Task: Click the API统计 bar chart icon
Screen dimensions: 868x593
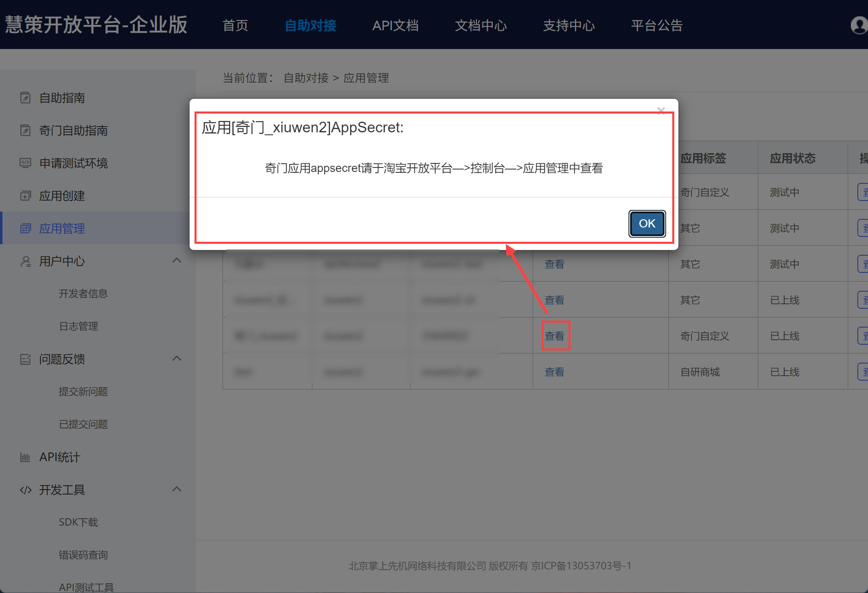Action: tap(25, 457)
